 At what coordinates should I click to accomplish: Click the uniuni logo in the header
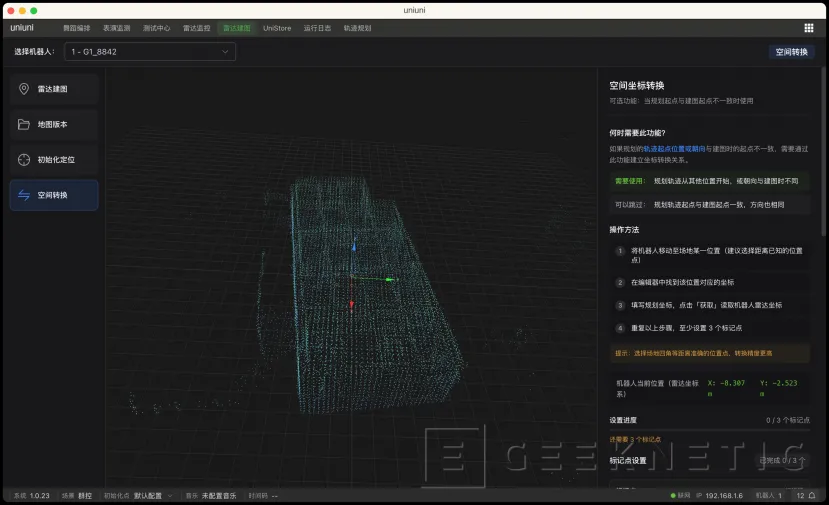click(x=22, y=27)
